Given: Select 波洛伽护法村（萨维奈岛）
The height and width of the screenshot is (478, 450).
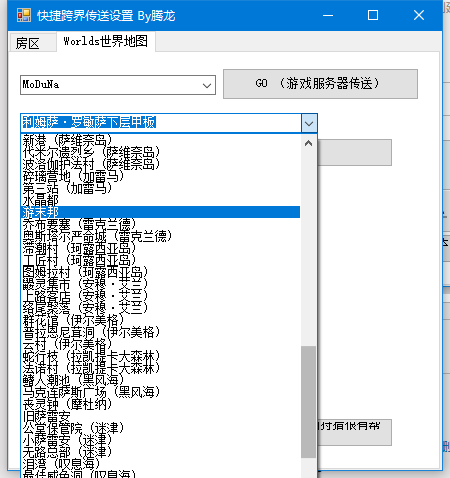Looking at the screenshot, I should tap(160, 164).
